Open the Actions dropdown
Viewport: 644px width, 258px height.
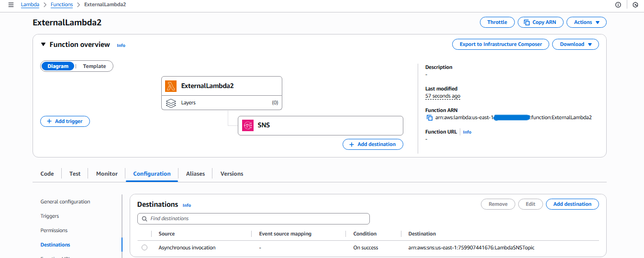click(586, 22)
